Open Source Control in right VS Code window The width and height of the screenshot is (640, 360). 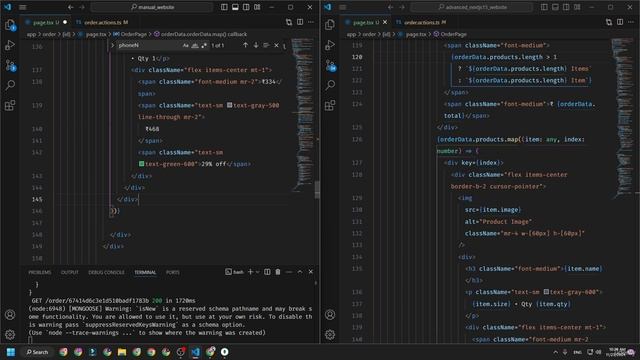tap(330, 65)
